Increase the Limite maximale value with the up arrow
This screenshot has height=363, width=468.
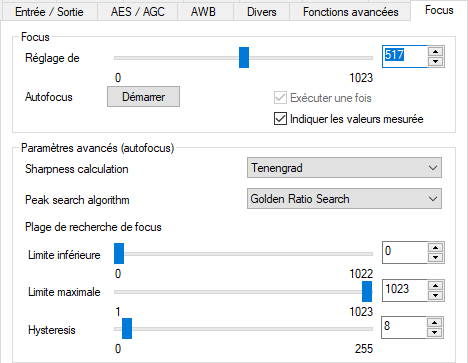[435, 285]
